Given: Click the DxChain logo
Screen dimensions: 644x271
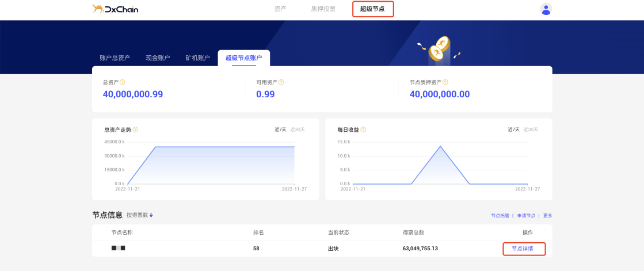Looking at the screenshot, I should [x=115, y=9].
